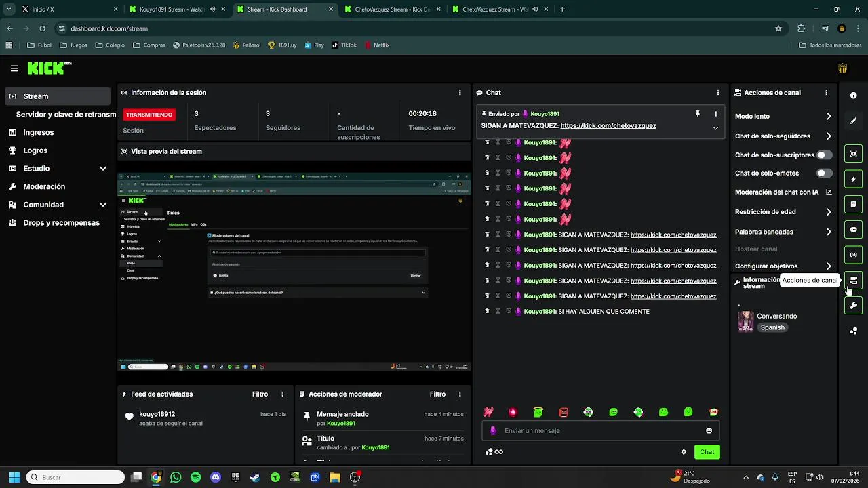Open Discord from the taskbar
This screenshot has height=488, width=868.
click(216, 477)
